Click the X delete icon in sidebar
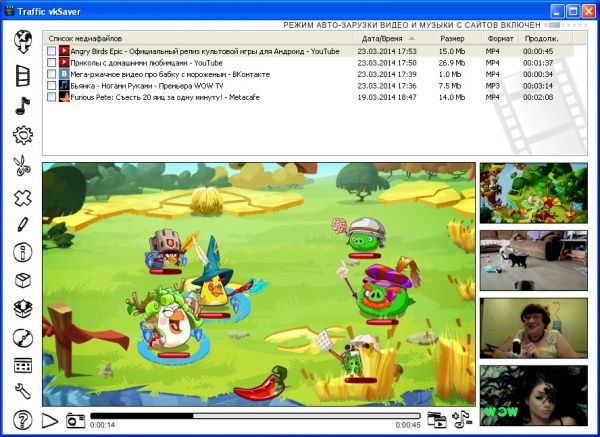 point(23,198)
